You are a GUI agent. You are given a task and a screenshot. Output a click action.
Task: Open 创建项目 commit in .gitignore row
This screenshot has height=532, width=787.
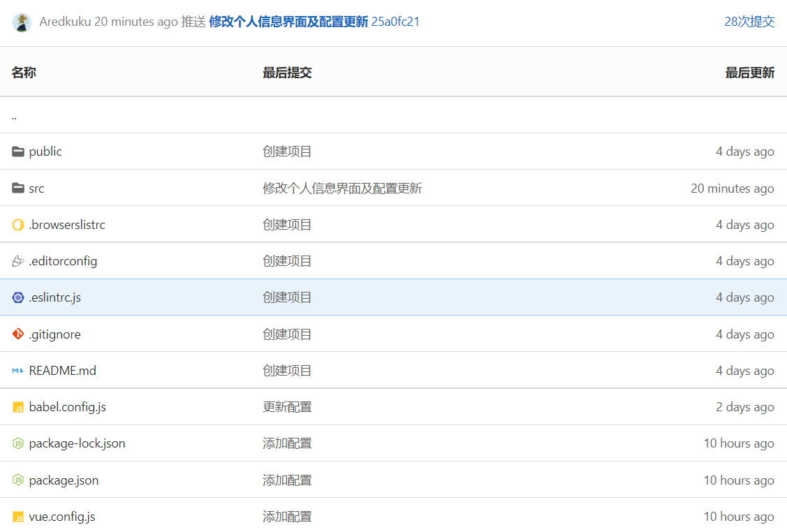(287, 334)
